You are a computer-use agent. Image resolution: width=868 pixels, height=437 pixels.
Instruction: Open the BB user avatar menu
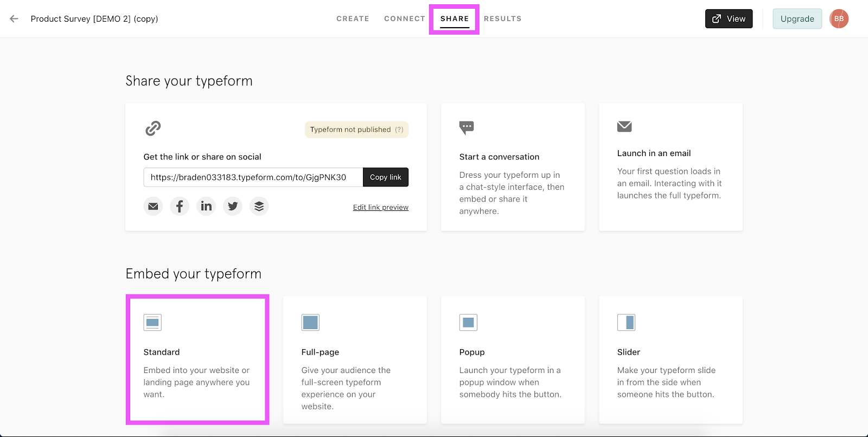(x=839, y=18)
